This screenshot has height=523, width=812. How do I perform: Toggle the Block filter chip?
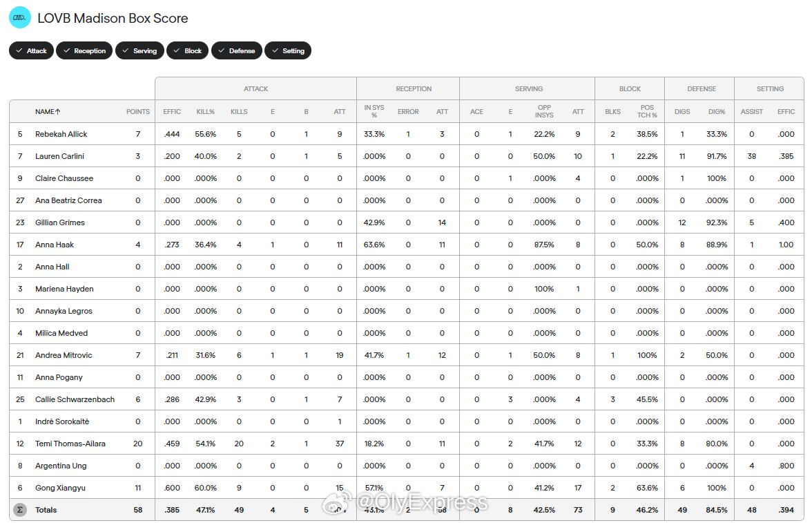(188, 51)
